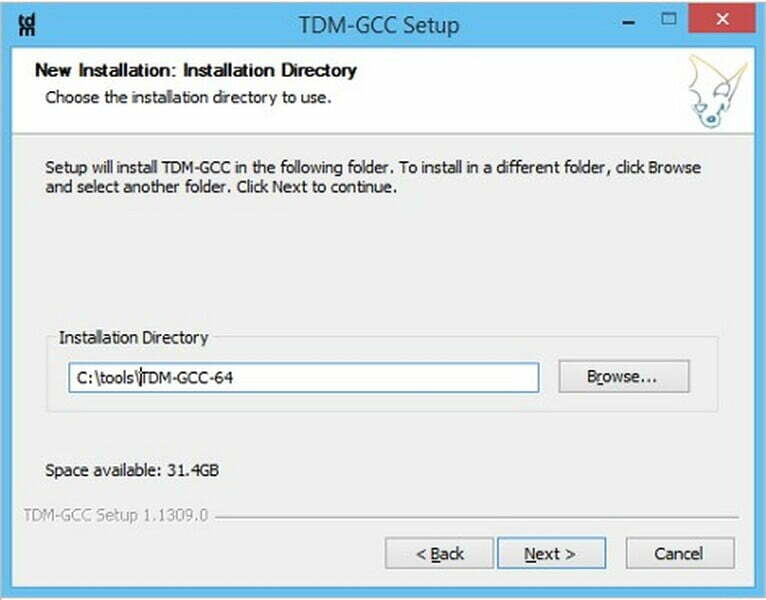The width and height of the screenshot is (766, 600).
Task: Click 'Choose the installation directory to use' subtitle
Action: [188, 97]
